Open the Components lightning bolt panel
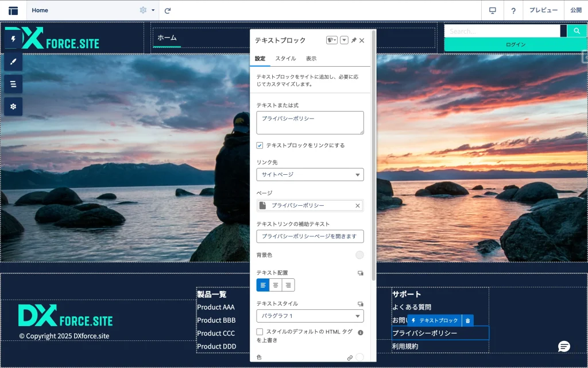The image size is (588, 368). [13, 39]
